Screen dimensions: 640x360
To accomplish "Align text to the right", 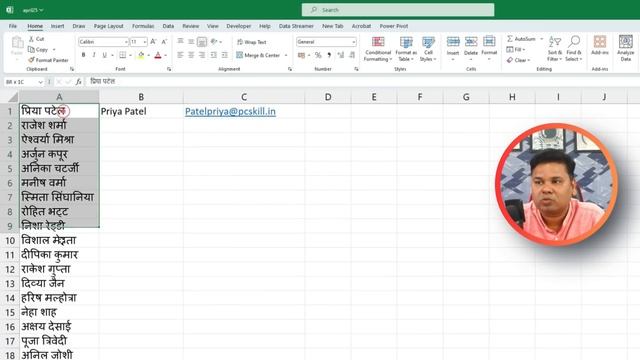I will click(202, 55).
